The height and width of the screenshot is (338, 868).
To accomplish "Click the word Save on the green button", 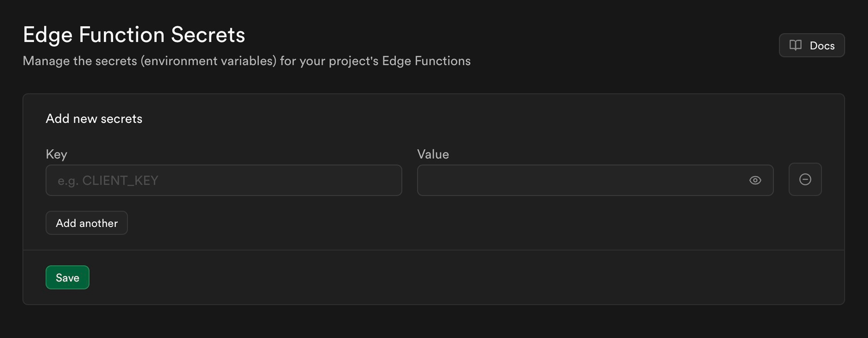I will coord(67,278).
